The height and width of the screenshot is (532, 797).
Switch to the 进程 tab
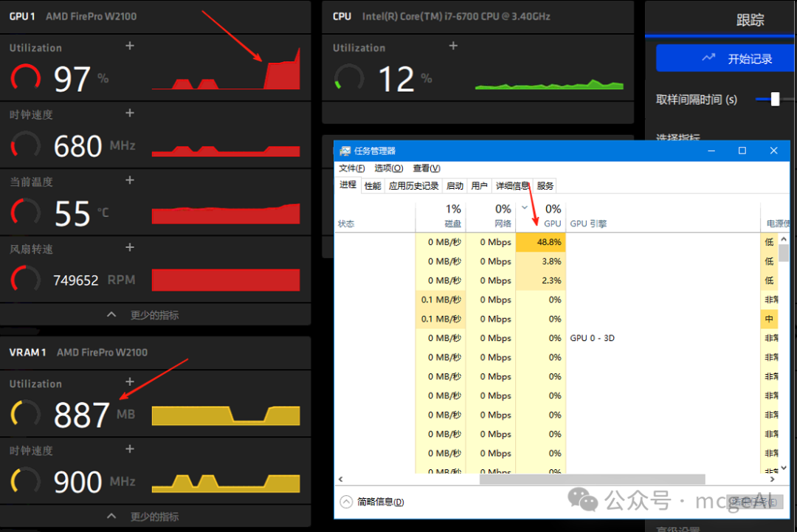pyautogui.click(x=348, y=185)
